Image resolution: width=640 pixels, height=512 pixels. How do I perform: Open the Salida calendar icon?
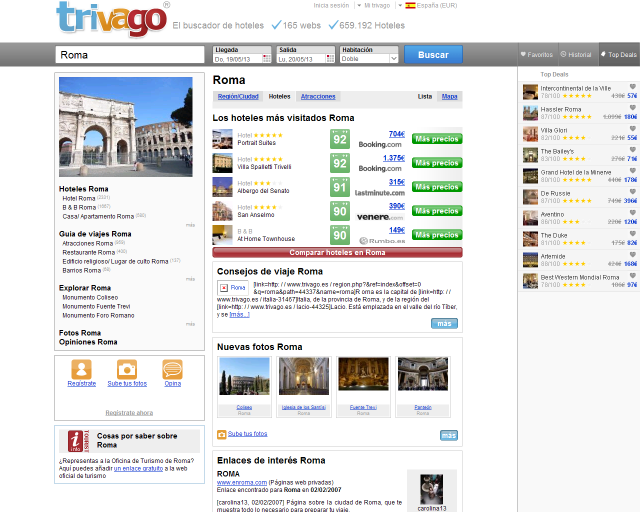pos(330,59)
